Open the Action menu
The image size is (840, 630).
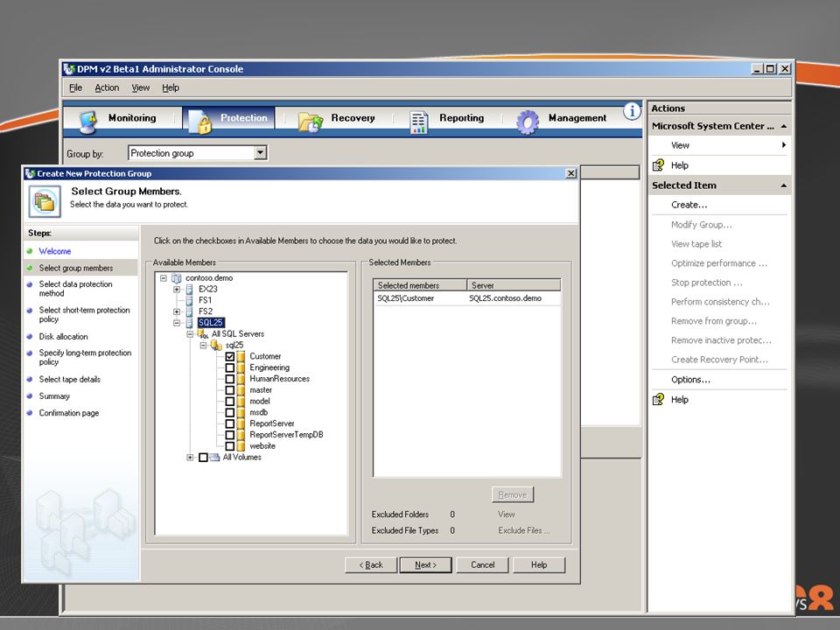point(107,87)
